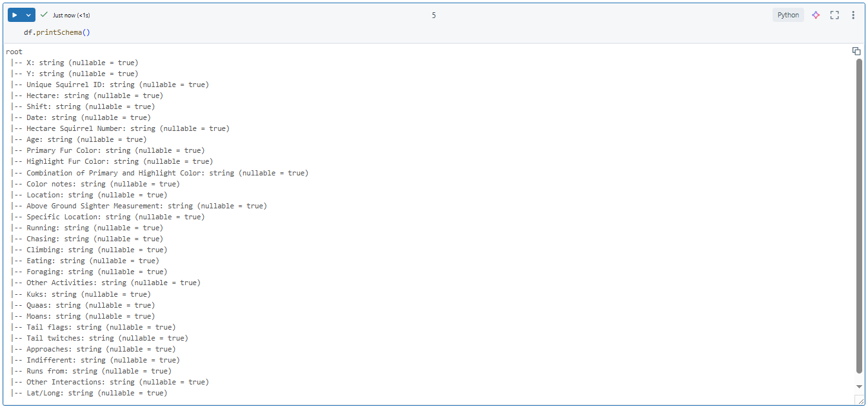Click the green execution success checkmark
The width and height of the screenshot is (868, 409).
coord(44,14)
